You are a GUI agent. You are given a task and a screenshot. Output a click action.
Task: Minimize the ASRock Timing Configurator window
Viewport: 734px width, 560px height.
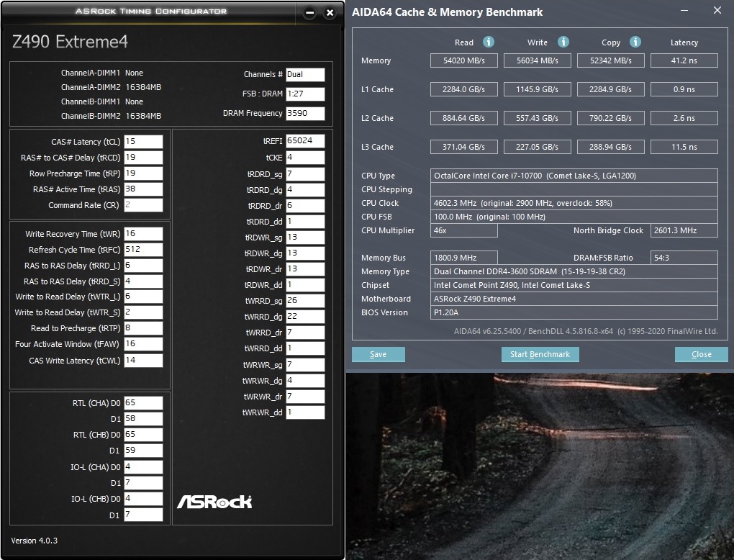pos(309,13)
